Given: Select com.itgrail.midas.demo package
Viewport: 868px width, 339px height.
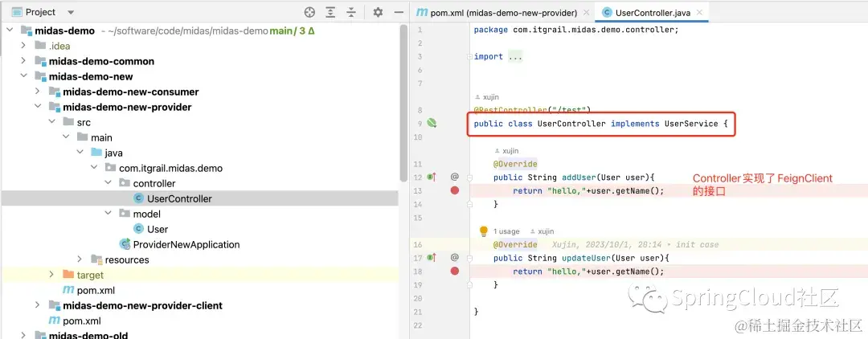Looking at the screenshot, I should pyautogui.click(x=170, y=168).
